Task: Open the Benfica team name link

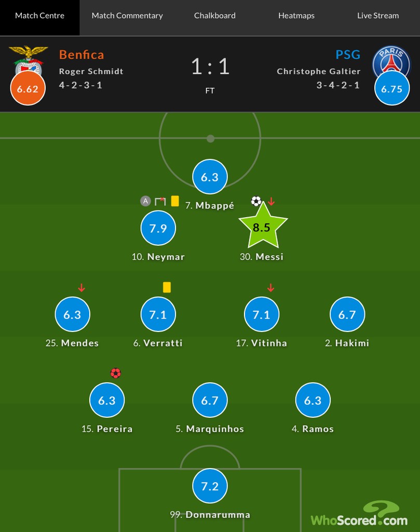Action: tap(82, 55)
